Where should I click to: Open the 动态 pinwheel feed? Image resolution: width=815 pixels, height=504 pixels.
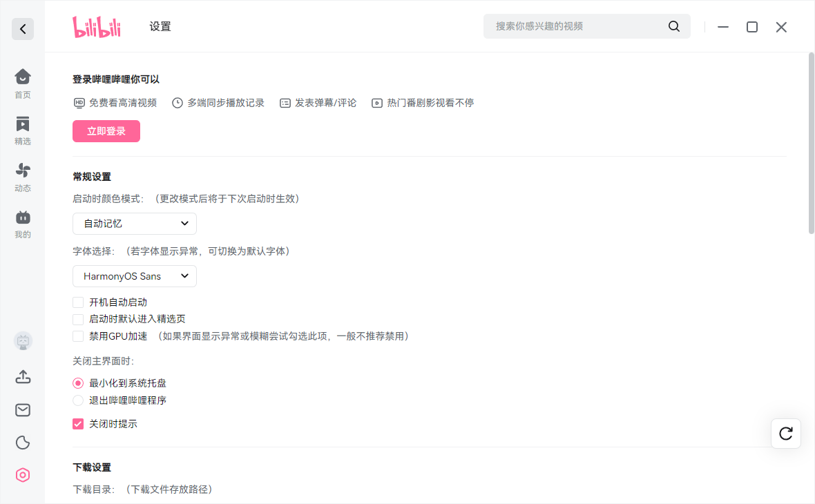pyautogui.click(x=22, y=177)
